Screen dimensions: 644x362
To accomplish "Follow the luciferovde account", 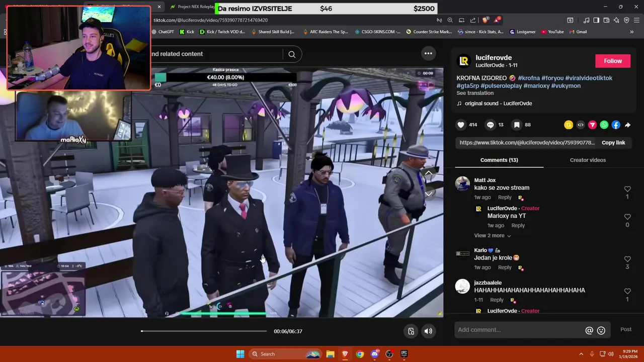I will (613, 61).
